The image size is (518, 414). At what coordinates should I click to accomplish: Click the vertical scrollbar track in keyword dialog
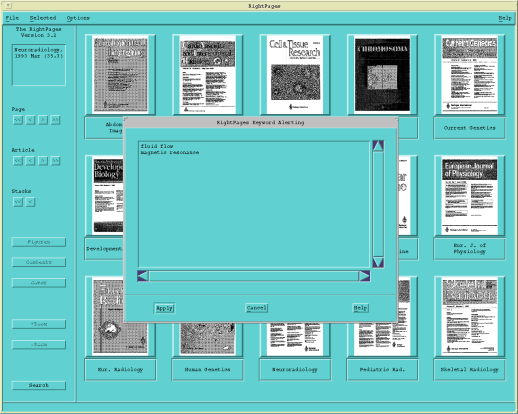[x=378, y=204]
